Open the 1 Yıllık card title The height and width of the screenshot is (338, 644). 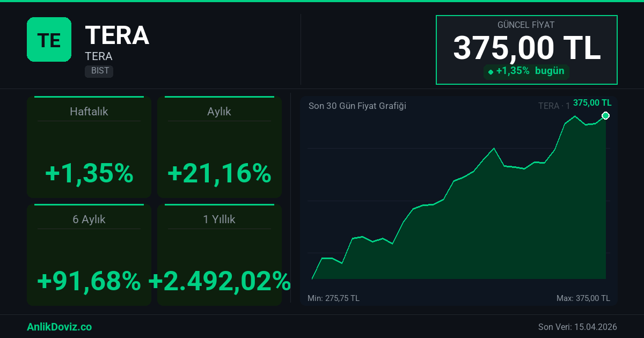click(219, 219)
